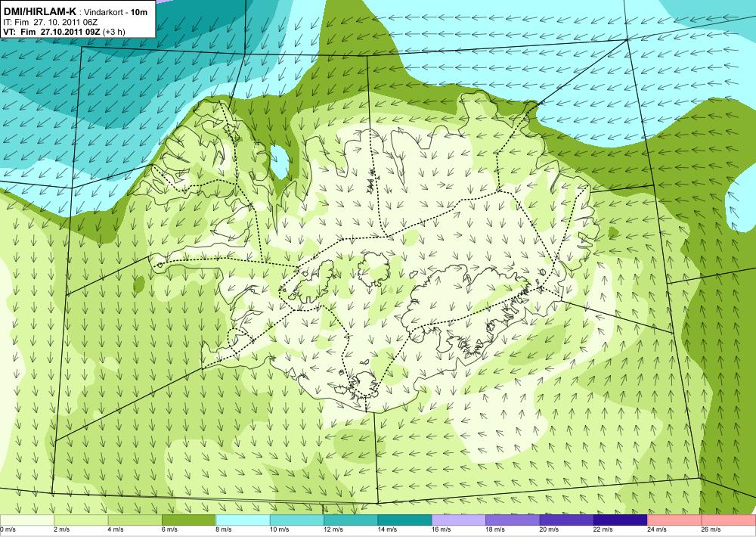Click the '(+3 h)' forecast offset text
This screenshot has height=537, width=756.
pyautogui.click(x=114, y=32)
